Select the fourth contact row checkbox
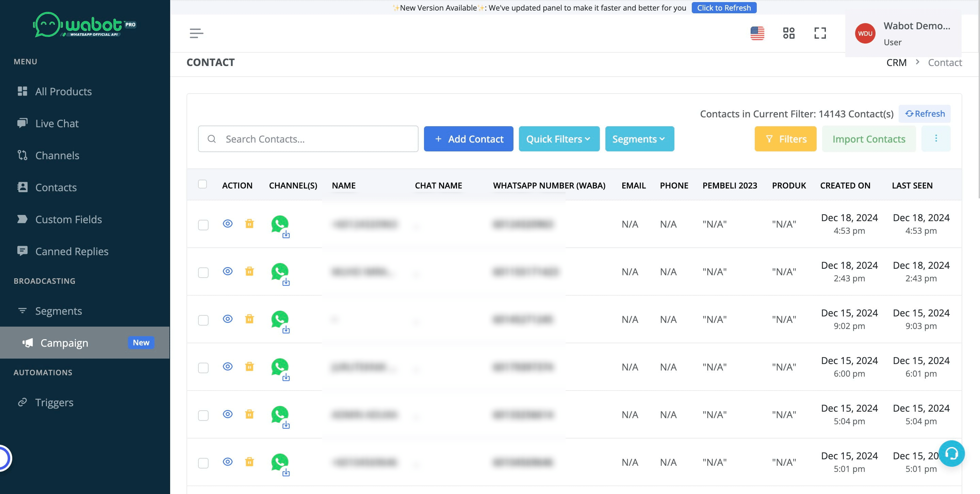 click(203, 368)
